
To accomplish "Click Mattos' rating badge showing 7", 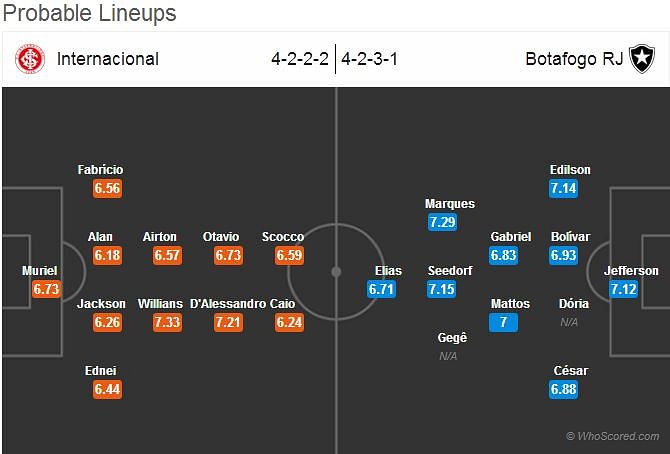I will pos(503,322).
